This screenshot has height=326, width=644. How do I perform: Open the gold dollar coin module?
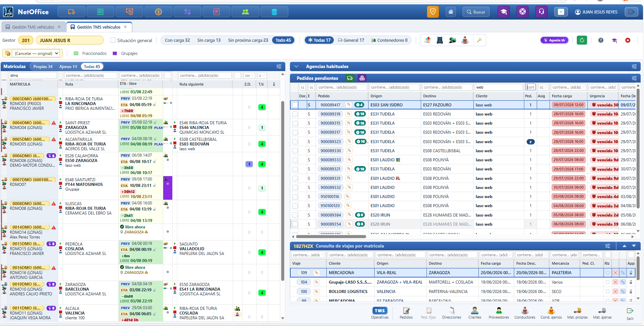(158, 12)
